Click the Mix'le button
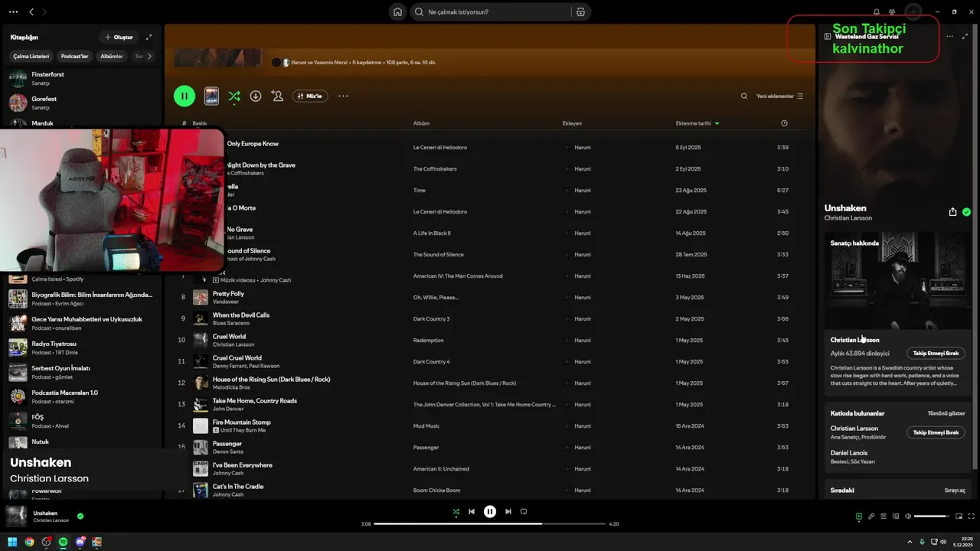This screenshot has width=980, height=551. pos(310,96)
